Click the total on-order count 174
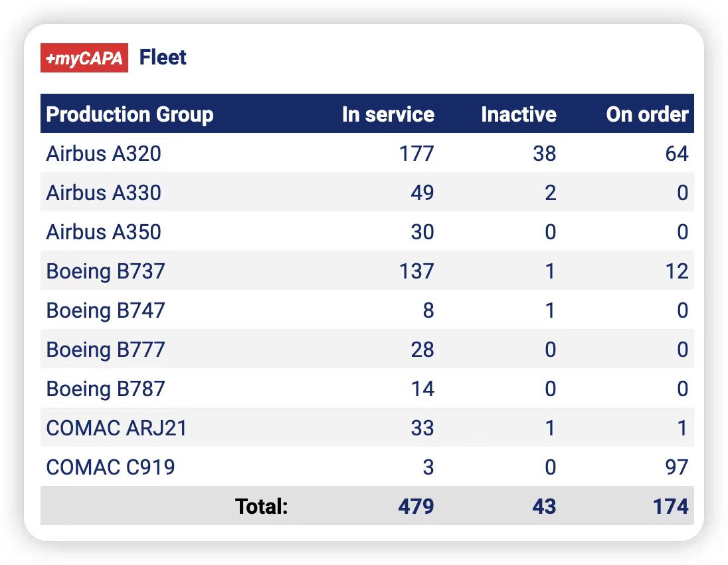This screenshot has height=565, width=728. click(x=670, y=507)
